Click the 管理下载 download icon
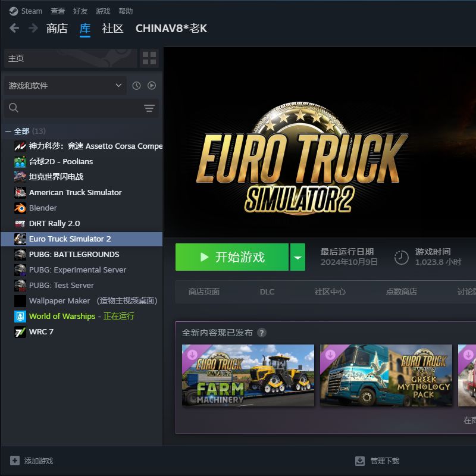The height and width of the screenshot is (476, 476). click(x=360, y=461)
